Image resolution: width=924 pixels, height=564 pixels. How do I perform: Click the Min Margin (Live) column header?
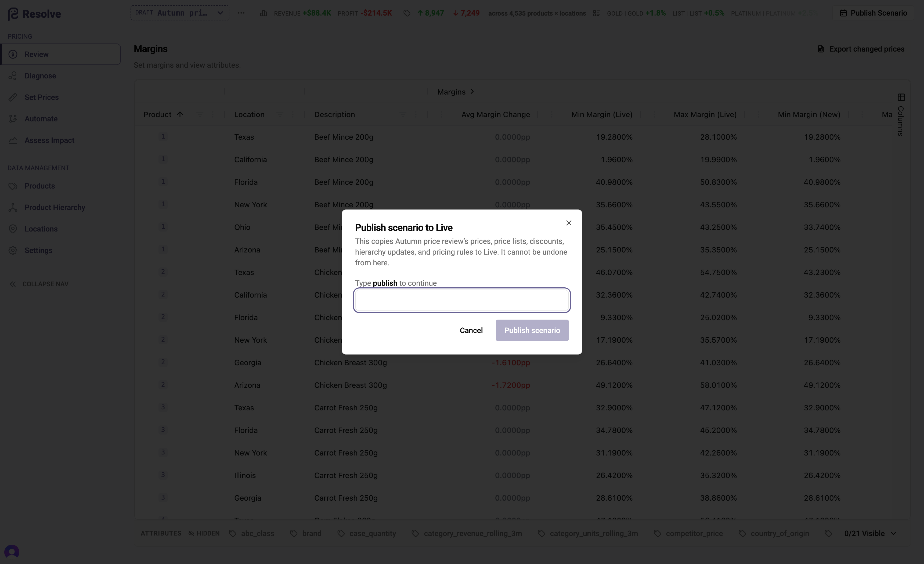[602, 114]
